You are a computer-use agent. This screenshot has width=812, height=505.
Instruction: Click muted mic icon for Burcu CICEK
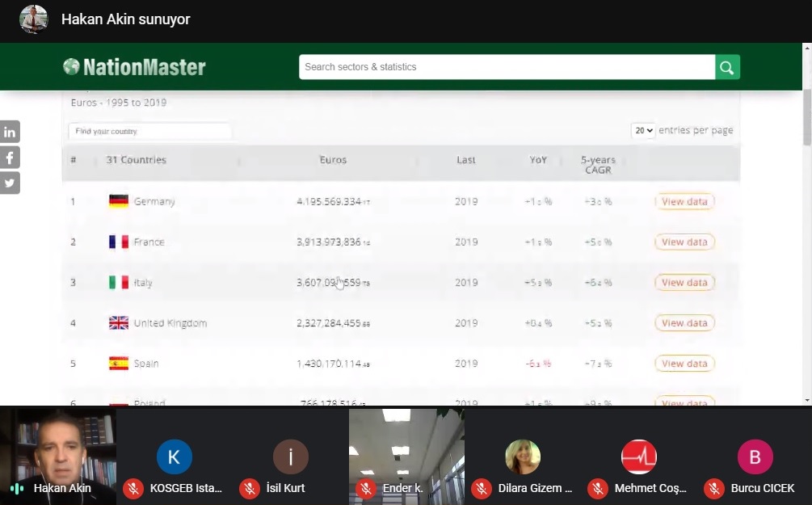click(714, 488)
